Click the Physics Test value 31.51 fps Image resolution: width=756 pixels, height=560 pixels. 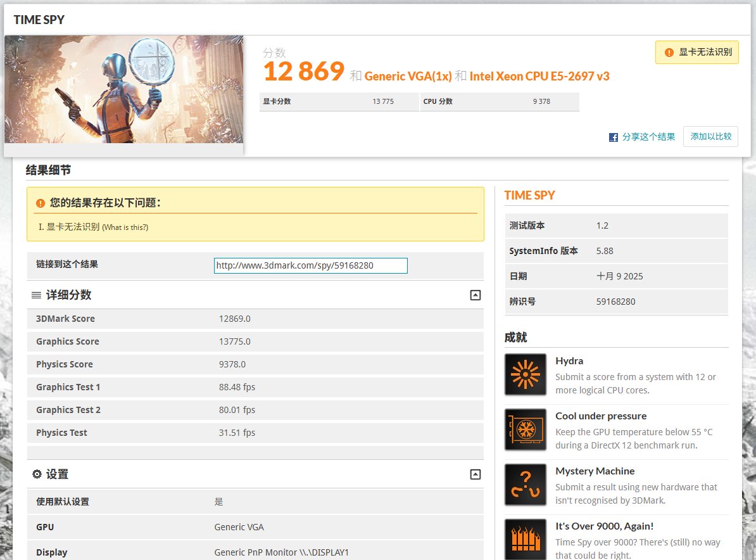pos(237,433)
